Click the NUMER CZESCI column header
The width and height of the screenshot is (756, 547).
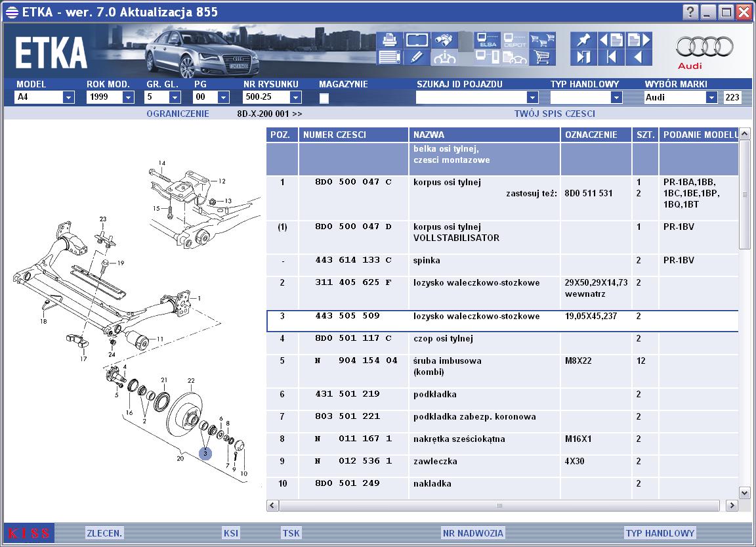click(354, 135)
